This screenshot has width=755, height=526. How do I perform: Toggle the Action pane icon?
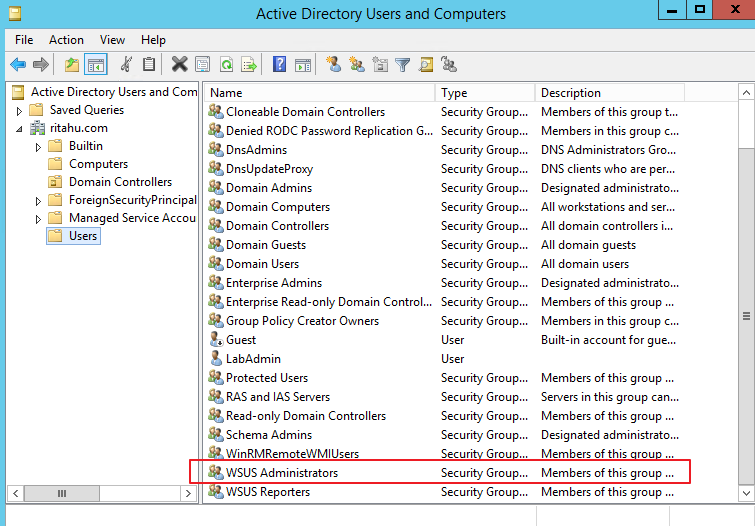click(x=303, y=64)
